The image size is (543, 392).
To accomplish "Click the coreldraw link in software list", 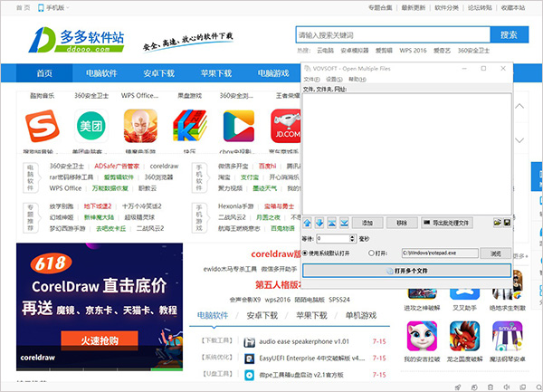I will pyautogui.click(x=164, y=167).
